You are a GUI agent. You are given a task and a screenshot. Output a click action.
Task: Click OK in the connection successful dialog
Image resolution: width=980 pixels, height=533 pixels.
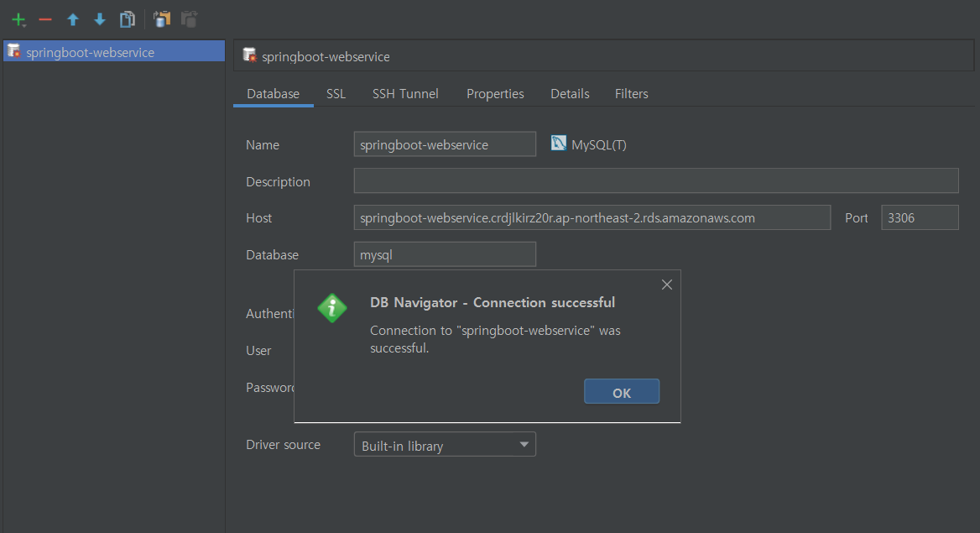[x=621, y=392]
